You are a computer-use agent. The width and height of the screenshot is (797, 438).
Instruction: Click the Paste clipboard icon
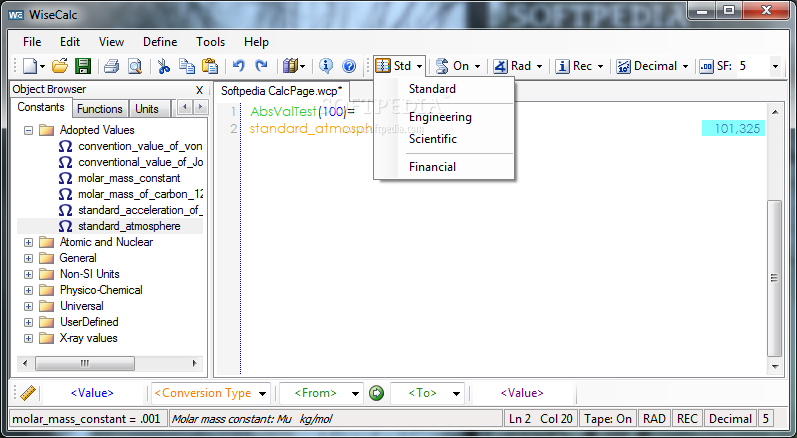(x=210, y=66)
